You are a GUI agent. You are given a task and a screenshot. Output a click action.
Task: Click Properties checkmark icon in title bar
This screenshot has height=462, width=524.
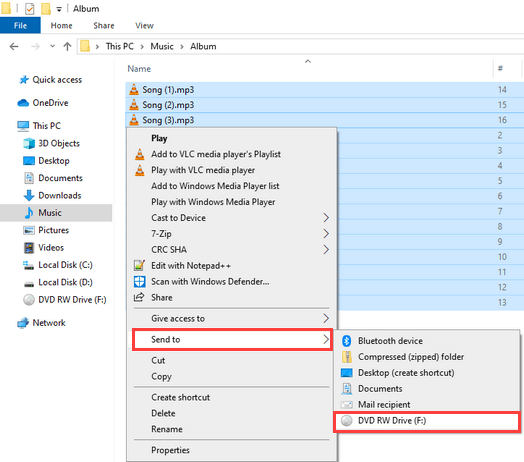tap(29, 8)
